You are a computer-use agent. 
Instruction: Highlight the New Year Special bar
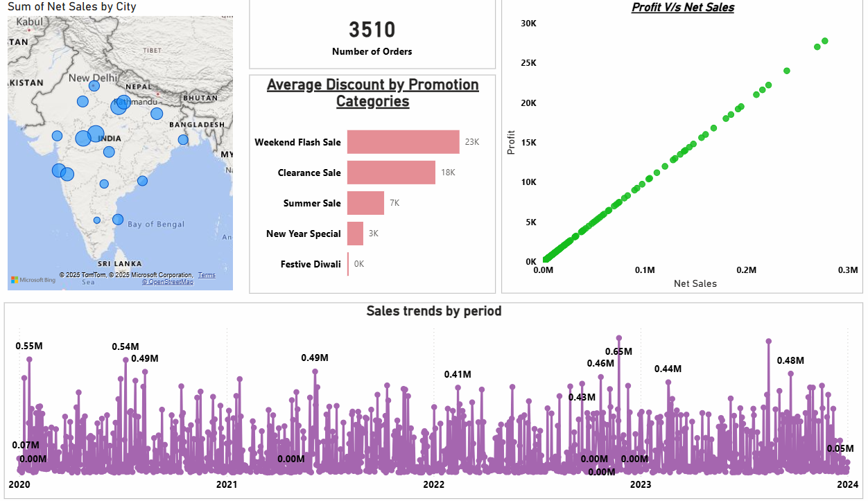(355, 234)
